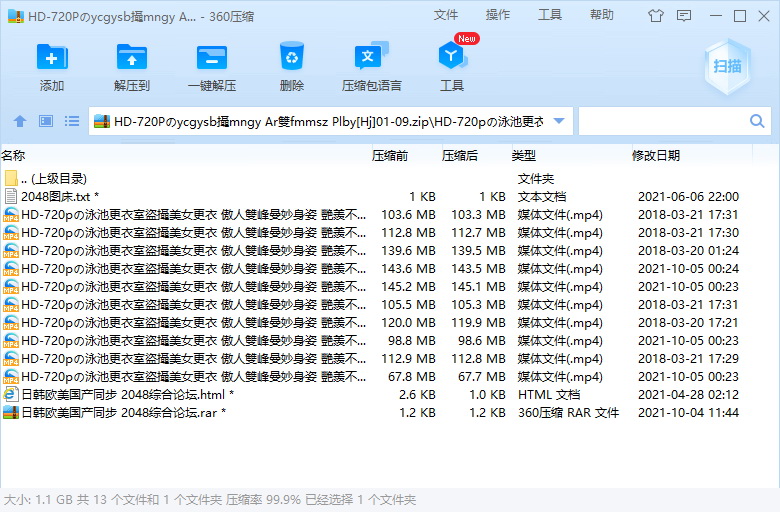The image size is (780, 512).
Task: Select the MP4 icon of the 139.6 MB file
Action: (x=10, y=250)
